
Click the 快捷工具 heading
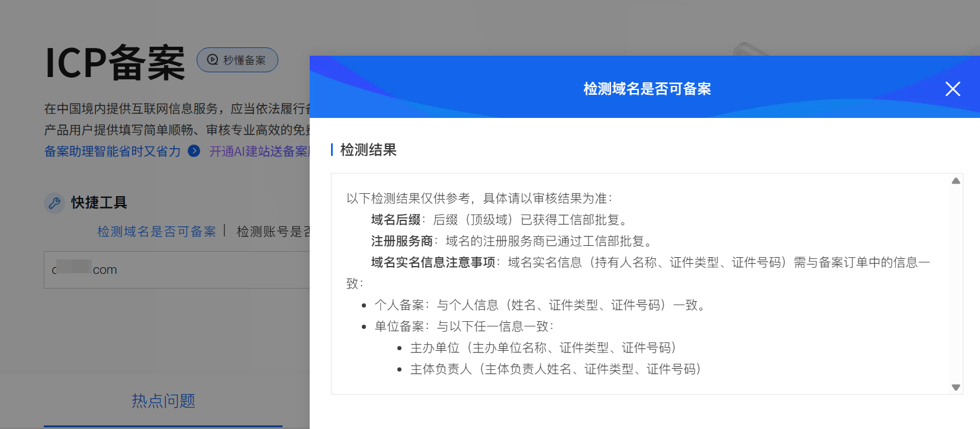tap(99, 203)
